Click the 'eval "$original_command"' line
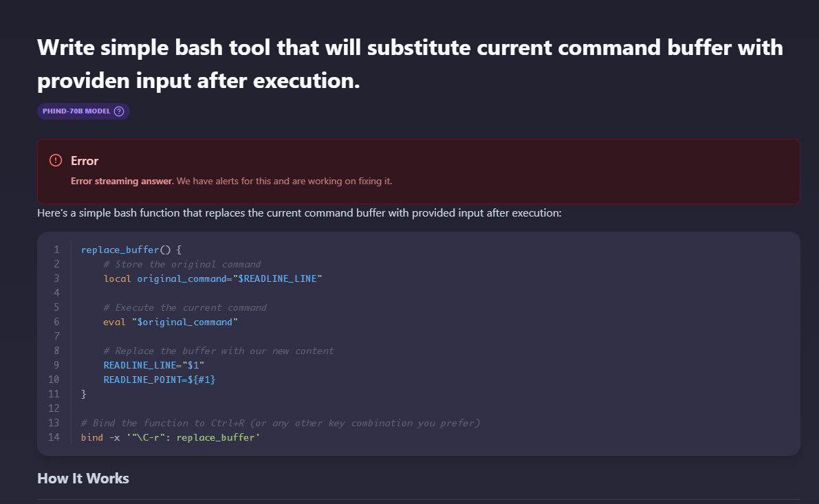 (x=171, y=322)
